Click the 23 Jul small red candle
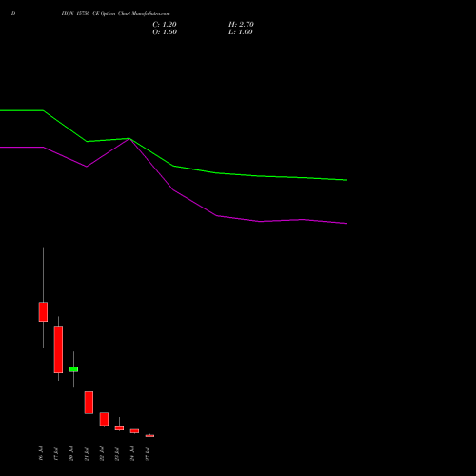476x476 pixels. click(x=119, y=428)
